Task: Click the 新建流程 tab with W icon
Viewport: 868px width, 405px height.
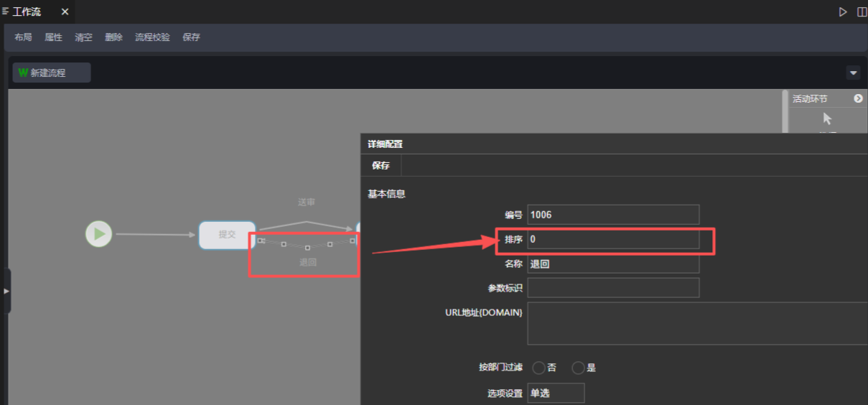Action: (x=51, y=73)
